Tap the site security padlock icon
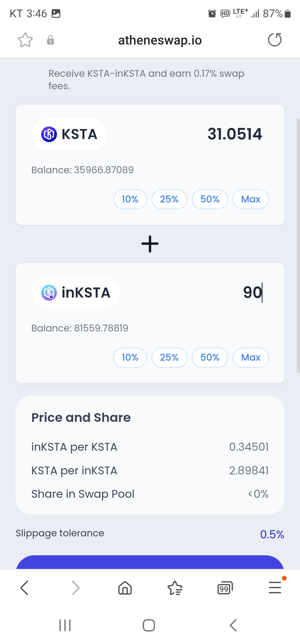This screenshot has height=644, width=300. coord(51,40)
